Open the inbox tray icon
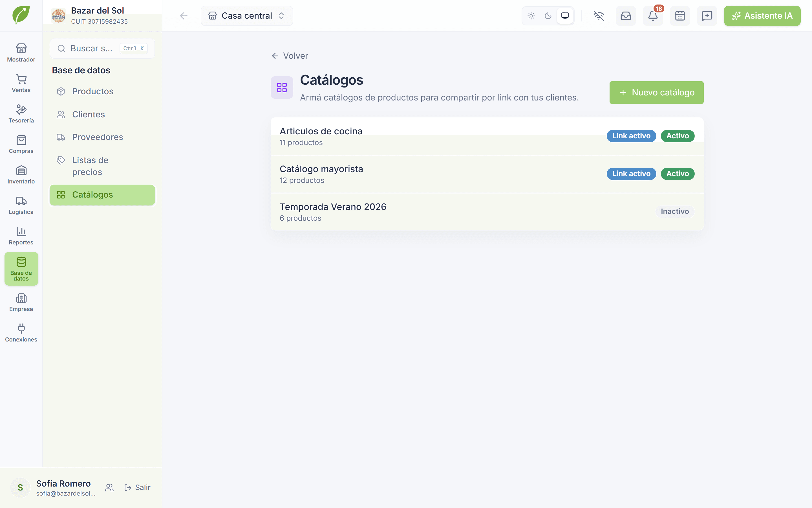The image size is (812, 508). click(626, 16)
